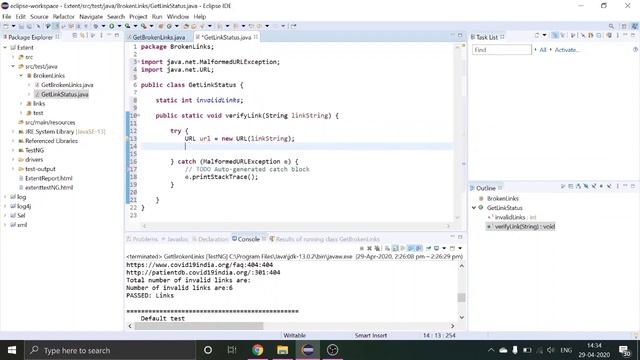Collapse the Extent project node
The width and height of the screenshot is (640, 360).
[x=5, y=48]
